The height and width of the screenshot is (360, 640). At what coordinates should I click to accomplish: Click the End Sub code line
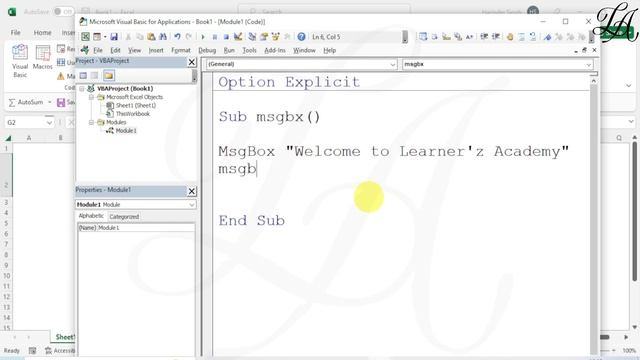[251, 221]
